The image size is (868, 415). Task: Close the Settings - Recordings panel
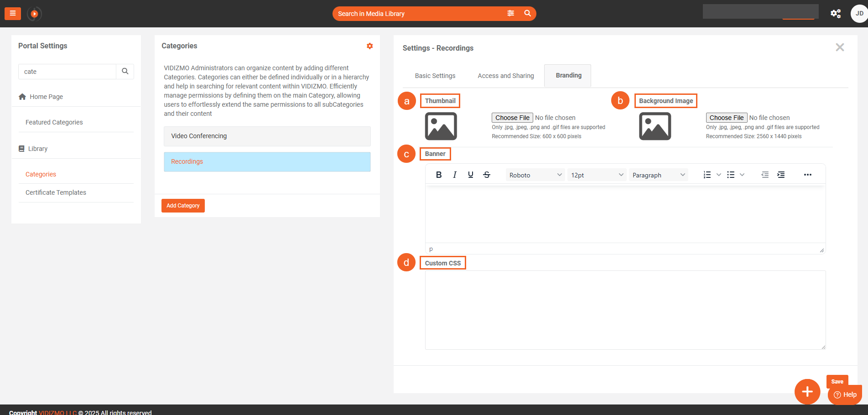point(839,47)
